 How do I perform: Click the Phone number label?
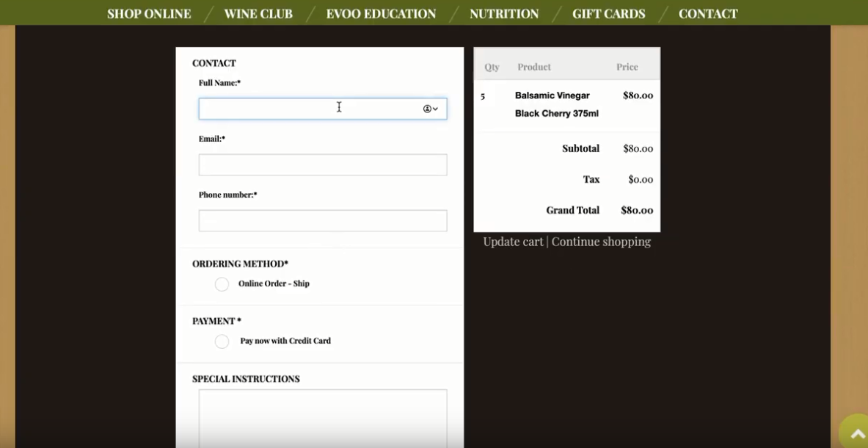click(x=228, y=195)
